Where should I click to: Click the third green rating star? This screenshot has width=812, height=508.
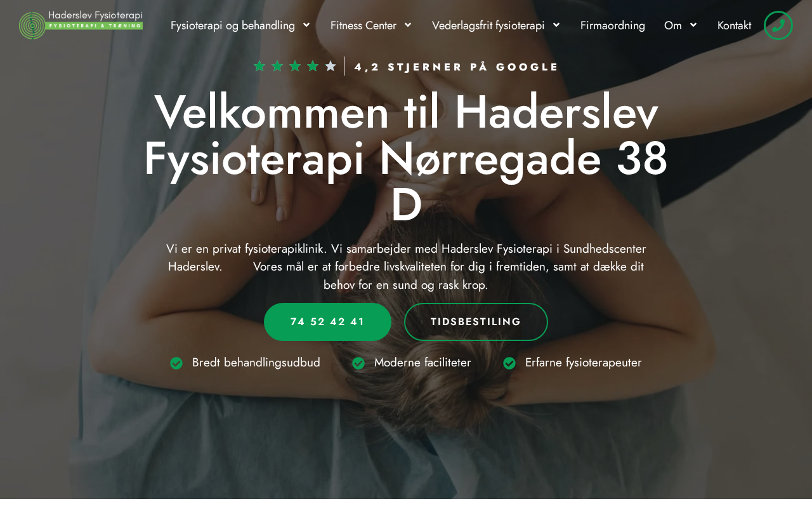click(x=295, y=66)
